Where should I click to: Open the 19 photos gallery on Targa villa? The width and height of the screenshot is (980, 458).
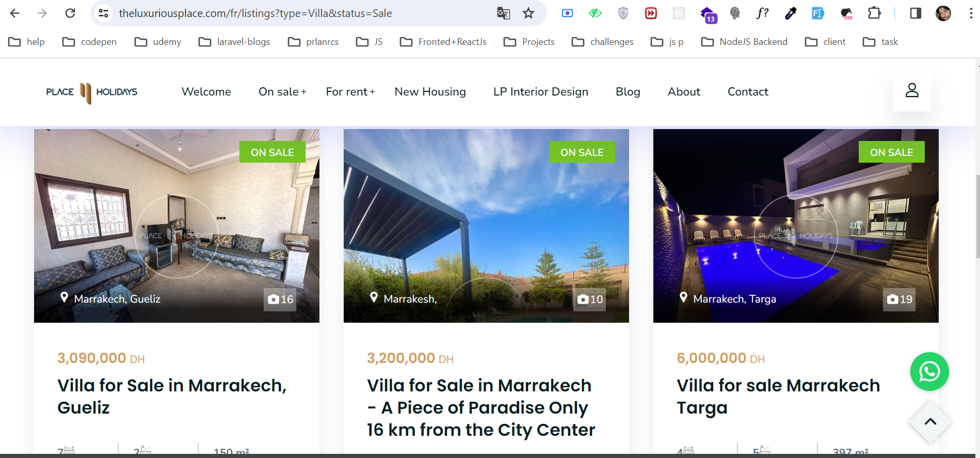(899, 299)
